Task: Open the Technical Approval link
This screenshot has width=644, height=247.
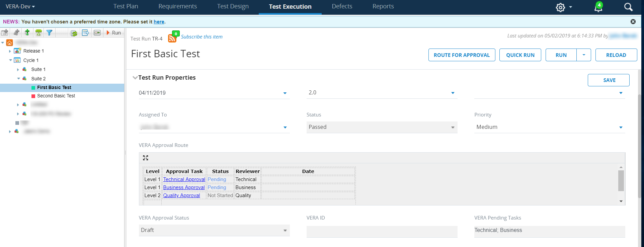Action: click(184, 179)
